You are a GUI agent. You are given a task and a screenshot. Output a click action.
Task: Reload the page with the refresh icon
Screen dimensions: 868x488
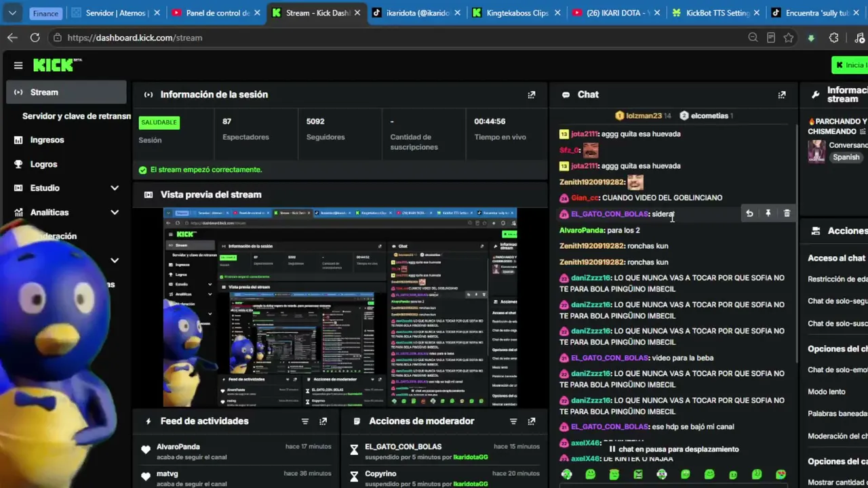click(35, 38)
